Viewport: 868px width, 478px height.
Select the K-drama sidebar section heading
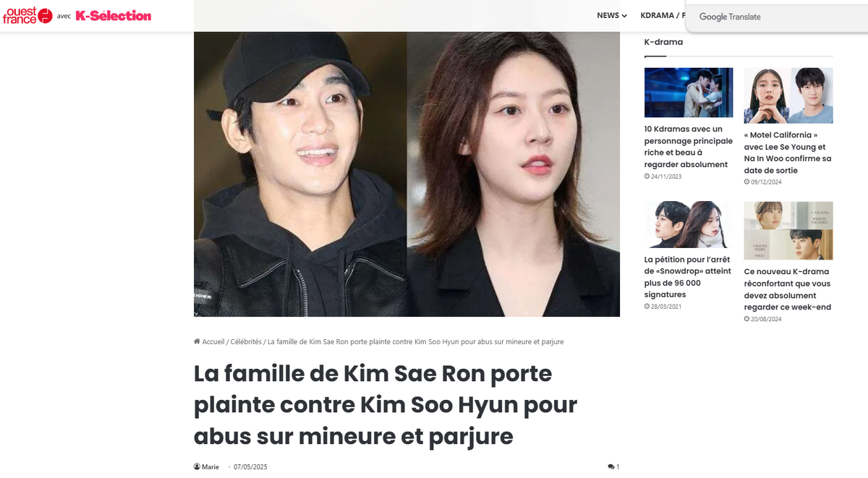click(663, 42)
